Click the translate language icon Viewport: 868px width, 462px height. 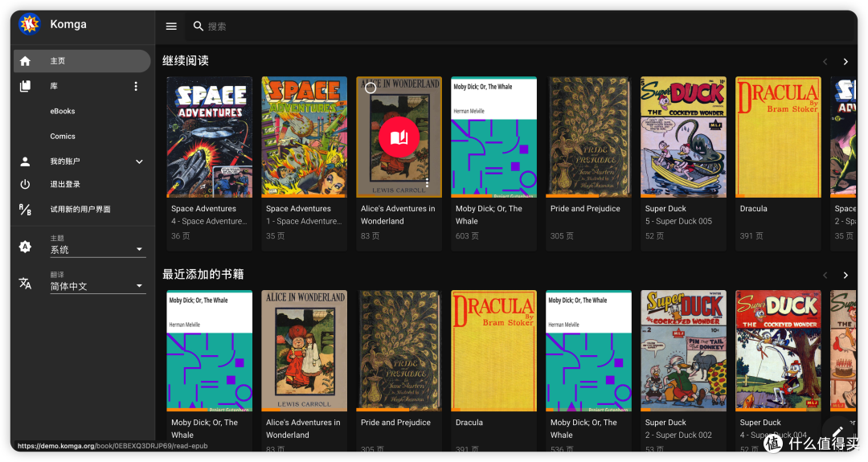[25, 284]
